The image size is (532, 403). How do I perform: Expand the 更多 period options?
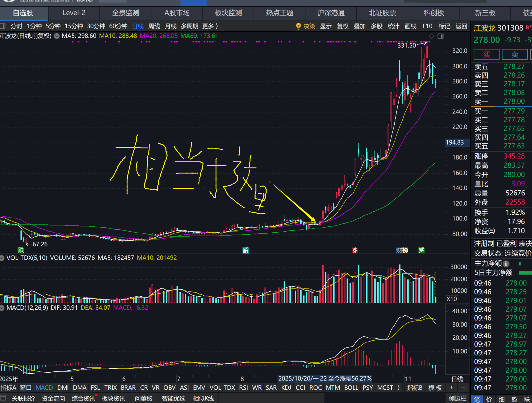[210, 26]
